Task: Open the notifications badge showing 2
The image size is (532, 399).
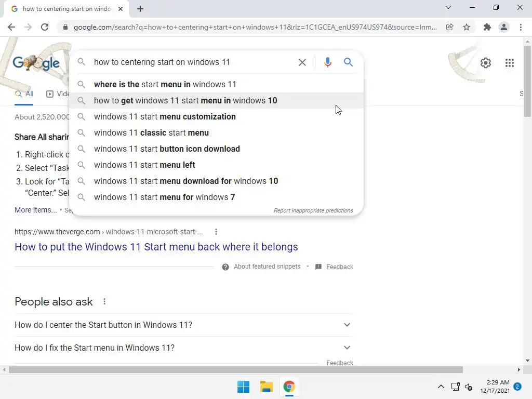Action: point(517,387)
